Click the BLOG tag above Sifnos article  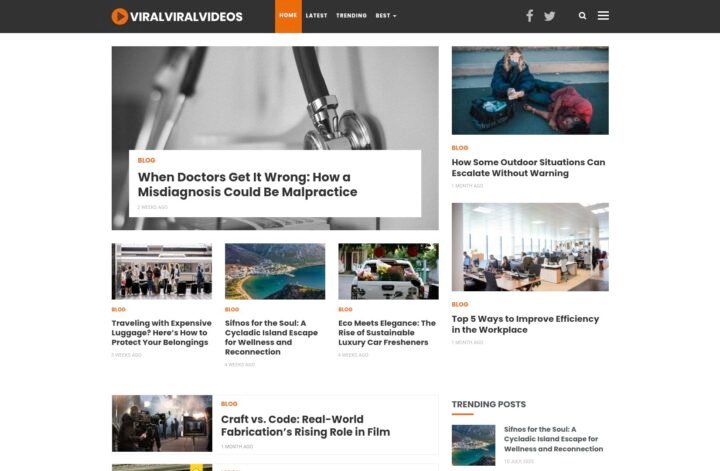click(x=232, y=309)
